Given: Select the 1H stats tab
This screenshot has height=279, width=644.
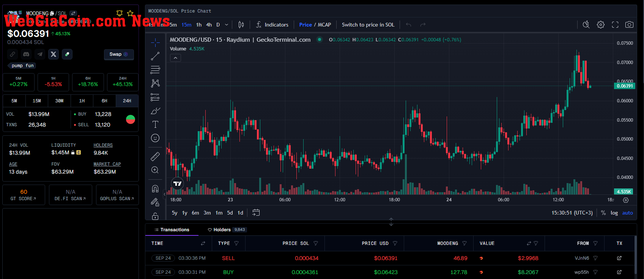Looking at the screenshot, I should pos(82,101).
